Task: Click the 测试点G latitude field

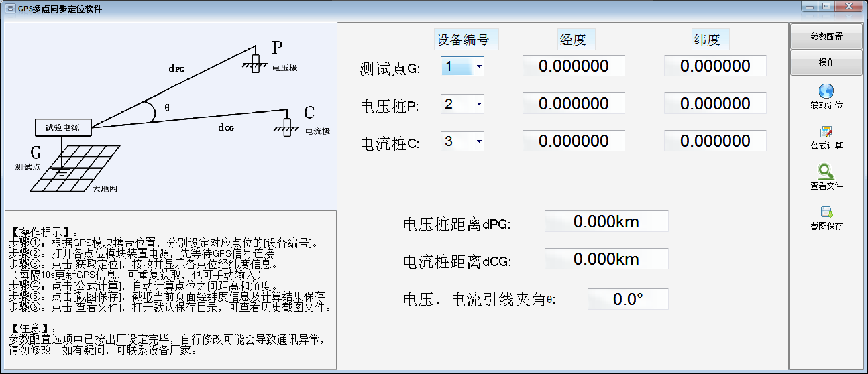Action: point(715,66)
